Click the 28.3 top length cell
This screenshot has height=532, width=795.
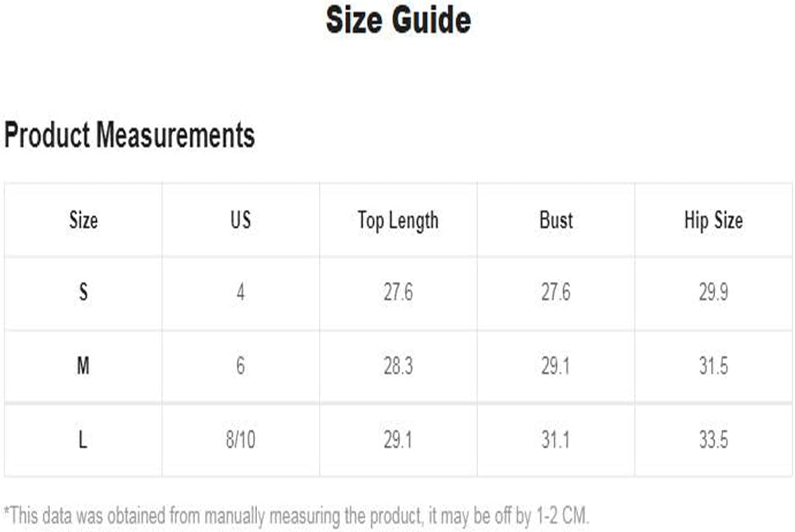click(x=398, y=366)
